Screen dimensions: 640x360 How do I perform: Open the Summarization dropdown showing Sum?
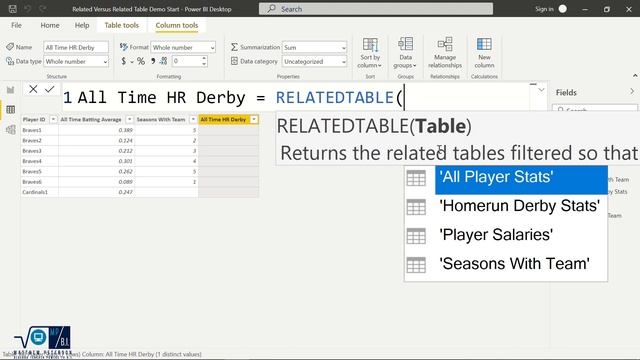pyautogui.click(x=314, y=47)
